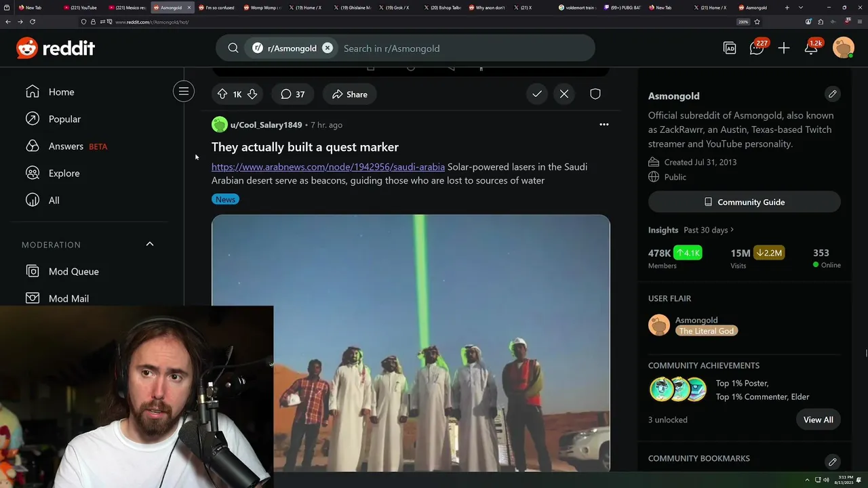Switch to the (221) Mexico tab
Screen dimensions: 868x488
click(127, 7)
